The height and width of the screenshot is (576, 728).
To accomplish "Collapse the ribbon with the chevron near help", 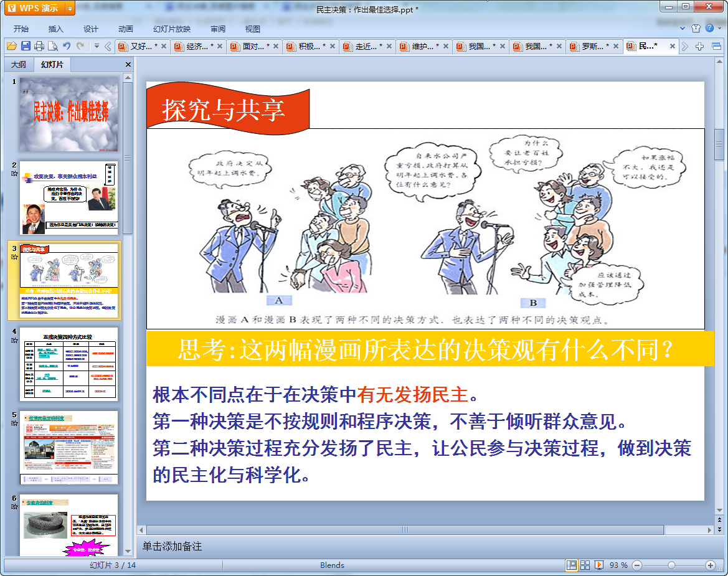I will [683, 28].
